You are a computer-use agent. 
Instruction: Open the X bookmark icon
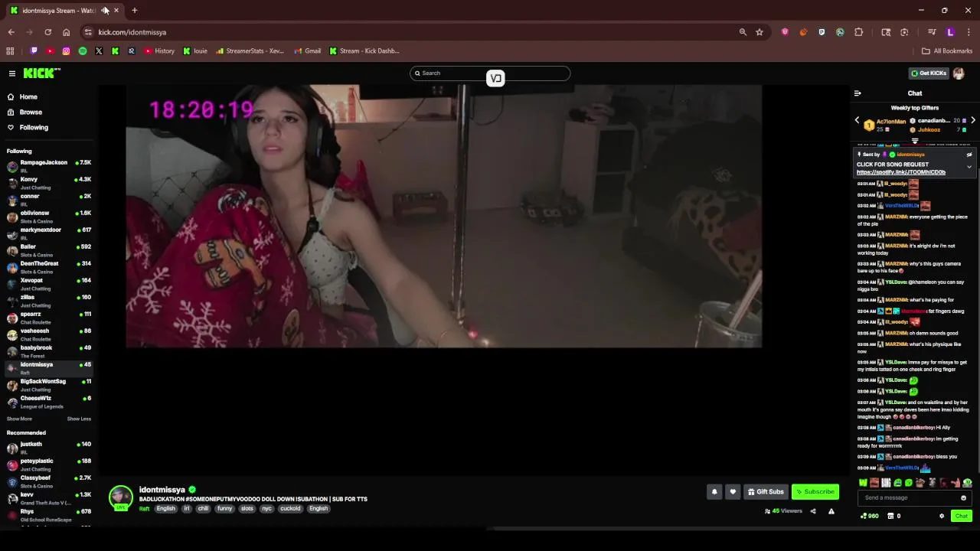pos(99,51)
